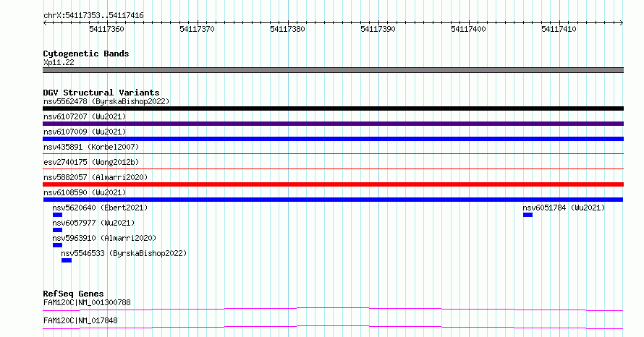Click ruler position 54117380
This screenshot has width=644, height=337.
tap(287, 29)
